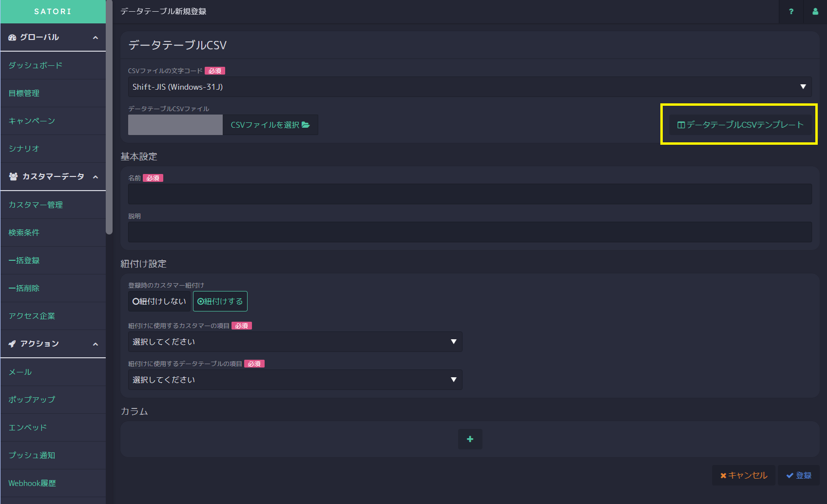Open カスタマー管理 menu item
Viewport: 827px width, 504px height.
coord(53,205)
